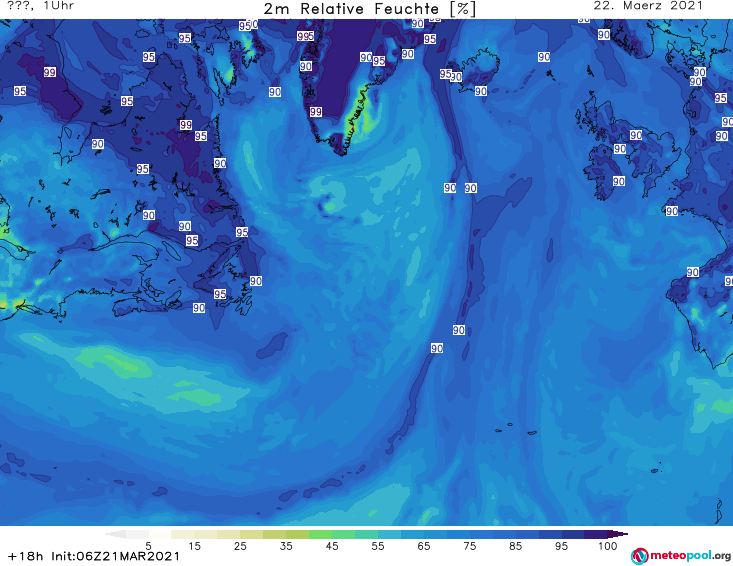Click the colorbar label '5'
The width and height of the screenshot is (733, 566).
[x=148, y=546]
